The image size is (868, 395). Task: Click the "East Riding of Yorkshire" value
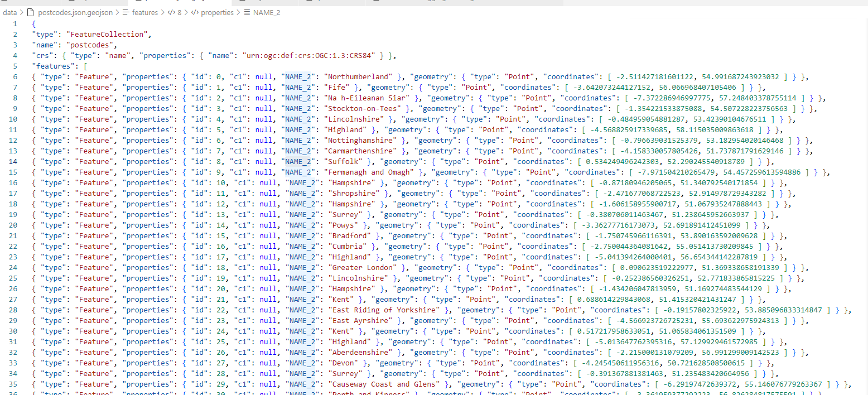click(x=385, y=310)
